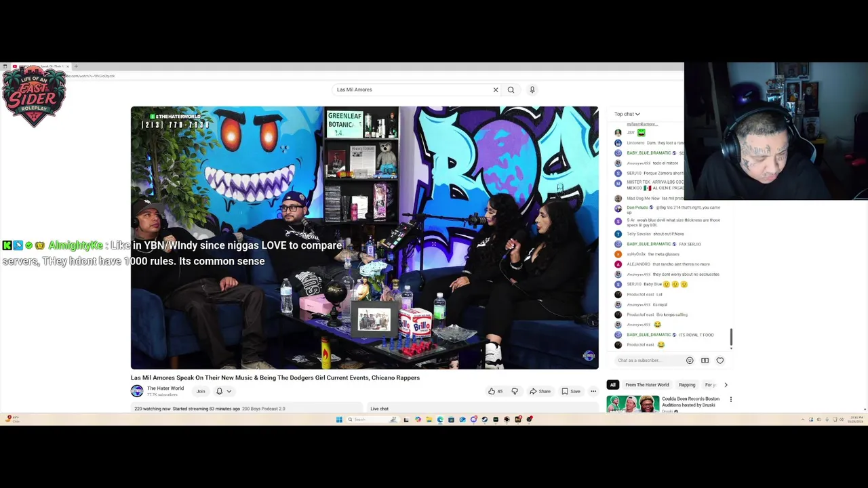Open The Hater World channel name link

165,388
